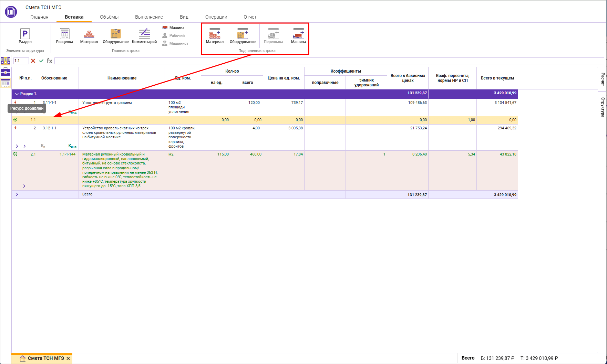This screenshot has width=607, height=364.
Task: Open the Операции ribbon tab
Action: tap(216, 17)
